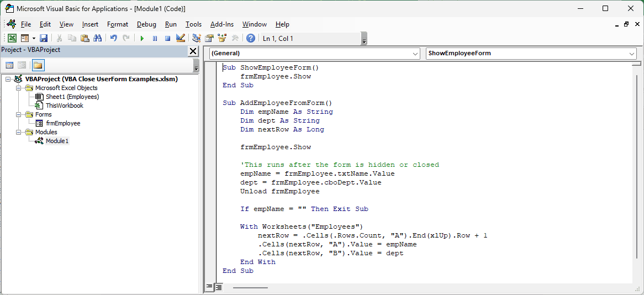
Task: Click the View Object icon in Project pane
Action: [22, 65]
